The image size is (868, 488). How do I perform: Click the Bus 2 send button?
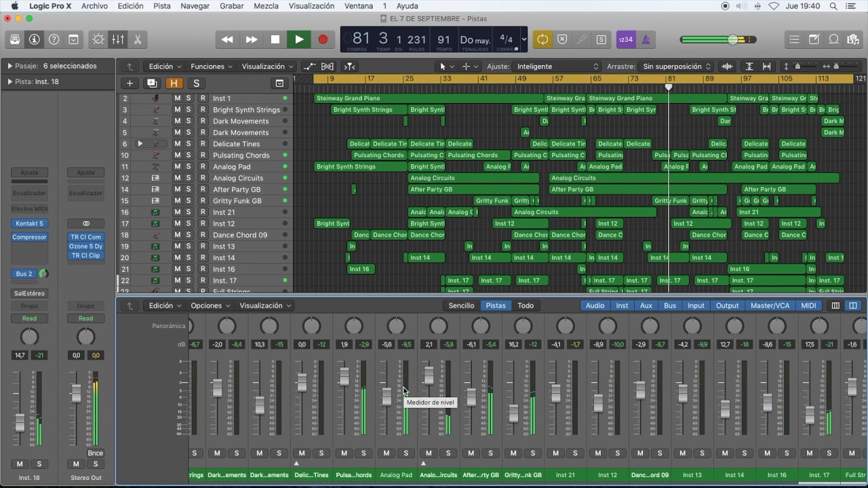tap(24, 274)
